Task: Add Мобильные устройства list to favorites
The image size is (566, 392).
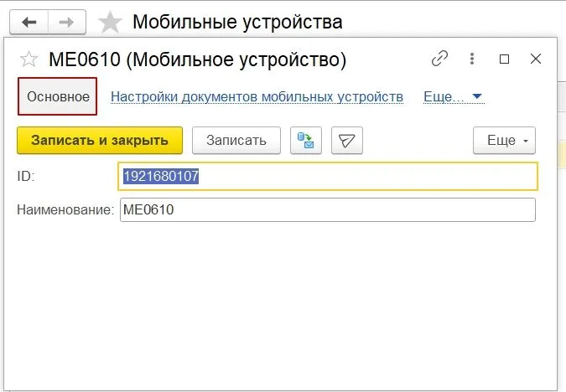Action: coord(110,22)
